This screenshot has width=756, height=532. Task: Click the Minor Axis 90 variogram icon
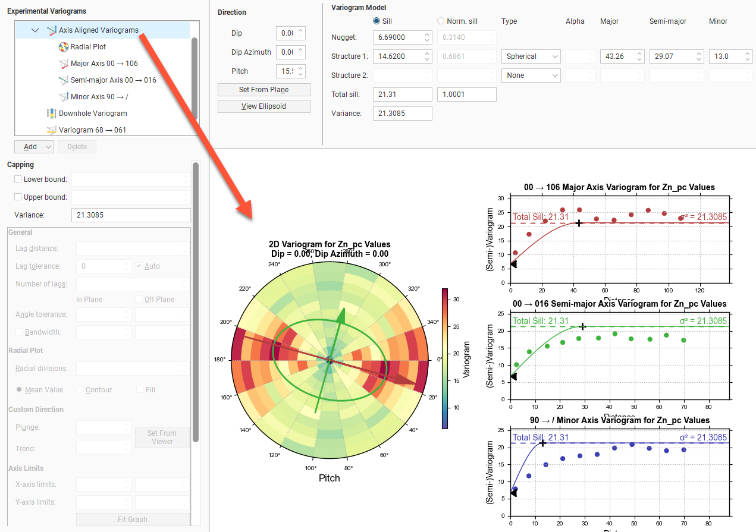click(64, 97)
